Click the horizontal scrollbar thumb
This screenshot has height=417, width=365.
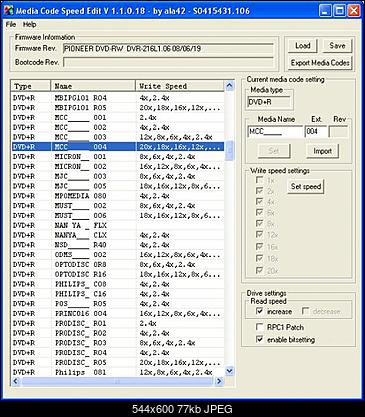[117, 381]
